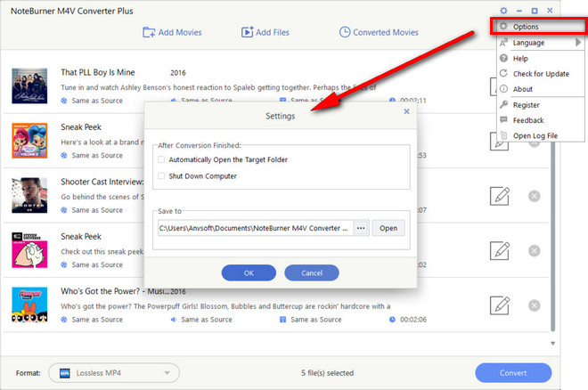588x390 pixels.
Task: Confirm Settings with OK button
Action: pos(249,273)
